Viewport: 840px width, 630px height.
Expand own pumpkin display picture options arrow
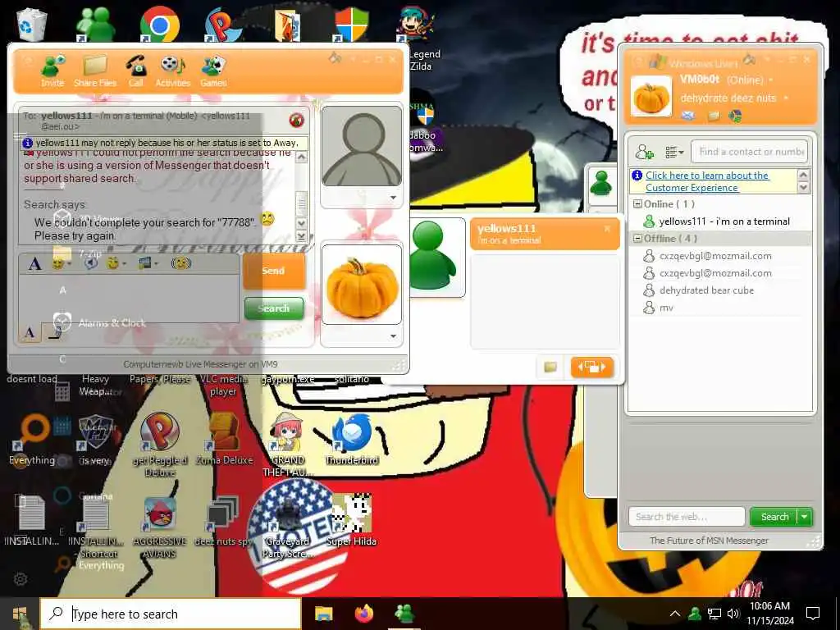click(393, 336)
